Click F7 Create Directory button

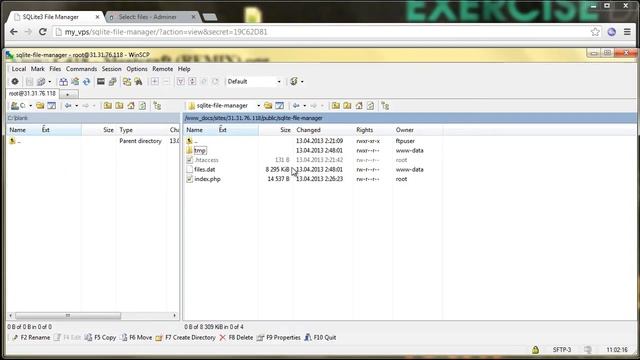[x=185, y=338]
